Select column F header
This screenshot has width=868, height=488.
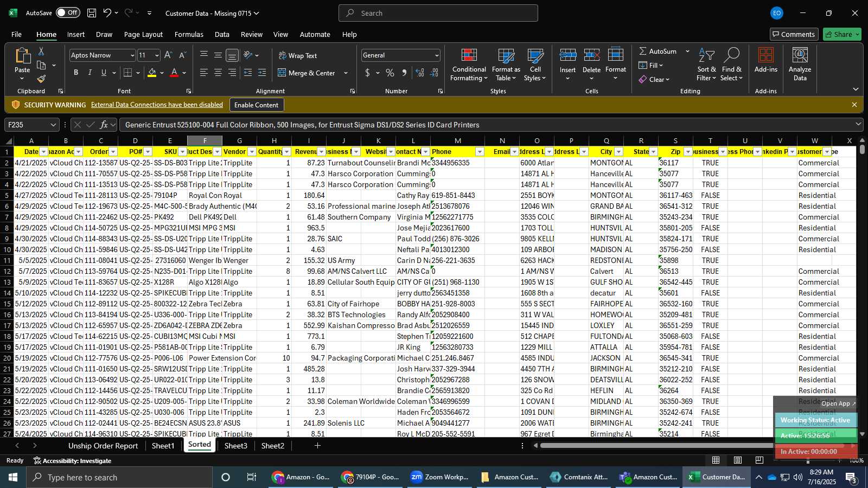coord(205,140)
